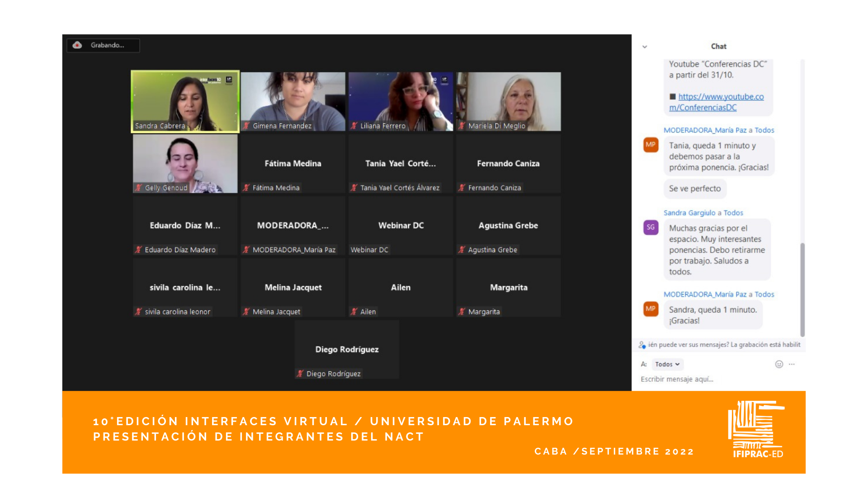Open the chat more options ellipsis

click(x=792, y=364)
